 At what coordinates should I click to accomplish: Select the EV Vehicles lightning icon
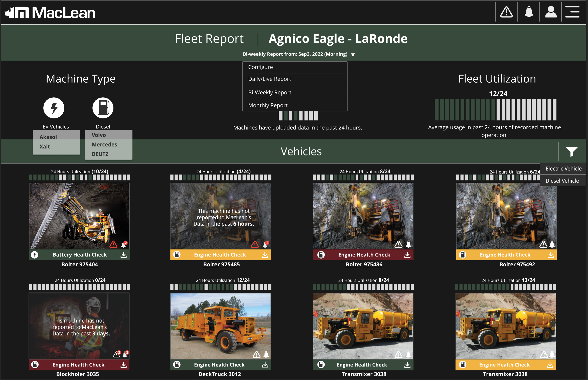(x=53, y=108)
